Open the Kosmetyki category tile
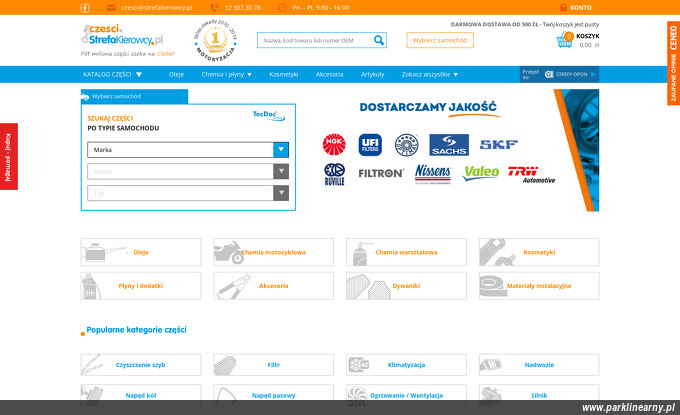Viewport: 680px width, 415px height. pyautogui.click(x=539, y=252)
